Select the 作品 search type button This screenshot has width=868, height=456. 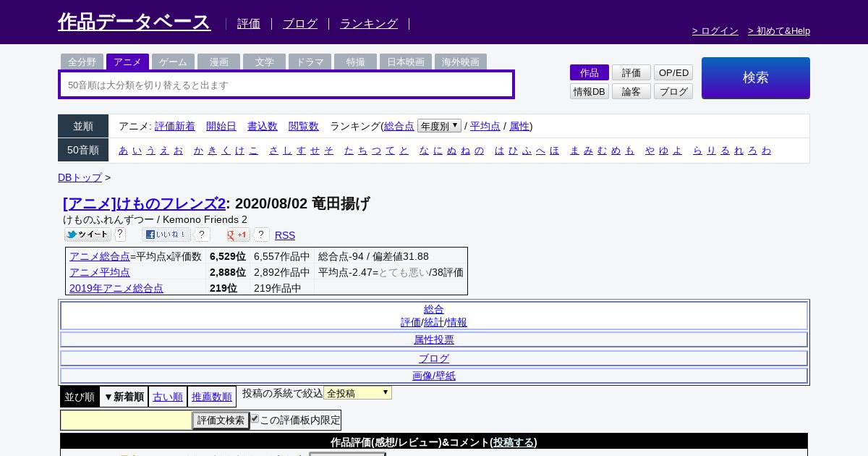click(x=590, y=72)
